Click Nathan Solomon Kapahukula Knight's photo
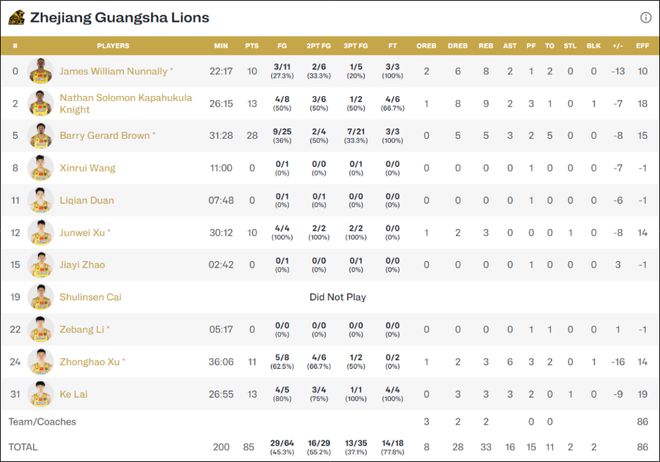 (41, 103)
